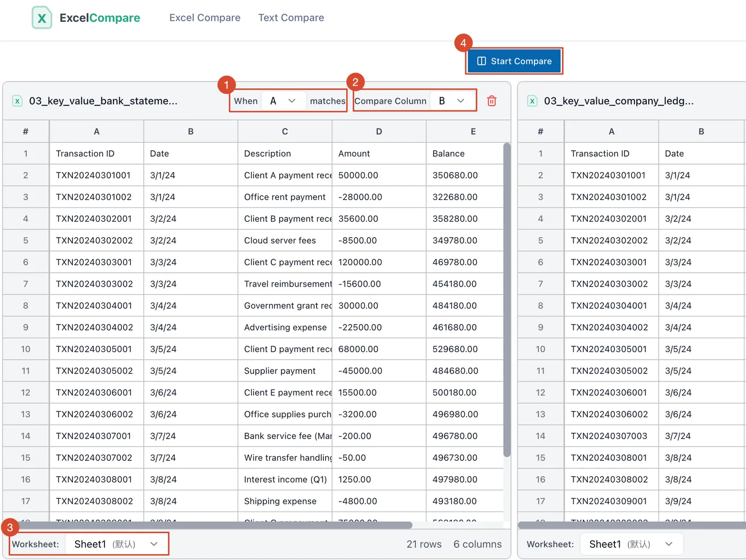
Task: Click right table date cell 3/9/24
Action: pyautogui.click(x=702, y=501)
